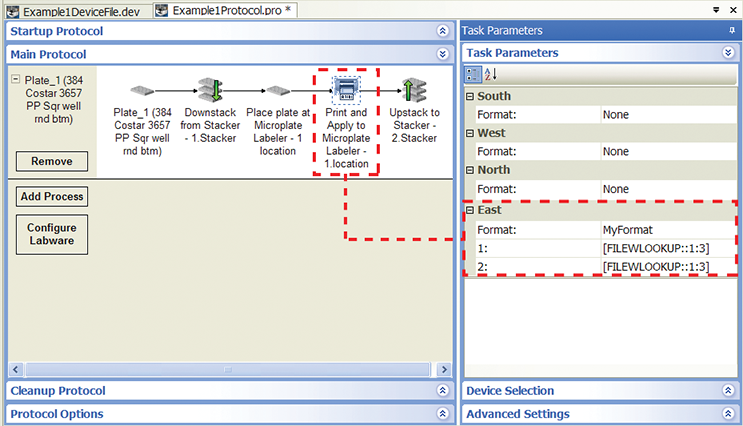This screenshot has width=743, height=426.
Task: Collapse the East parameter group
Action: pos(471,211)
